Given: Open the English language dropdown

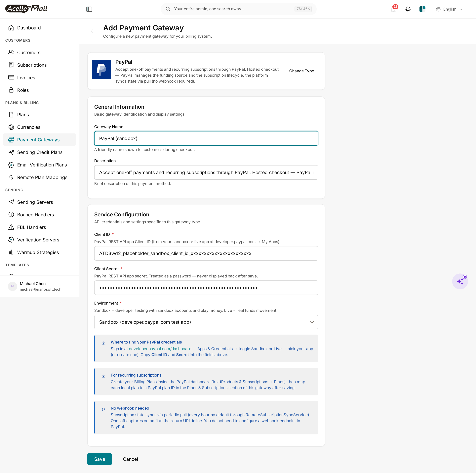Looking at the screenshot, I should 449,9.
